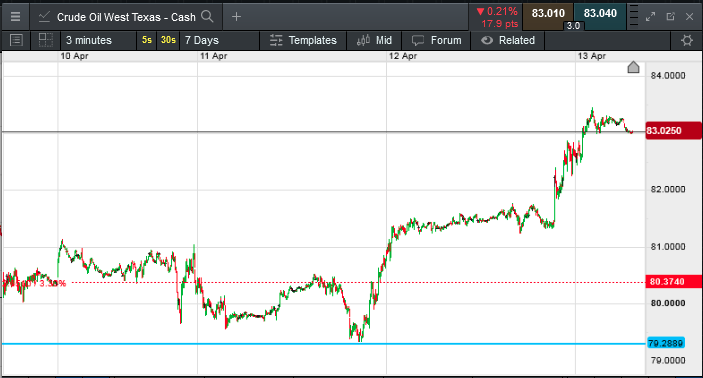Open the list panel icon in toolbar
703x378 pixels.
pos(16,40)
